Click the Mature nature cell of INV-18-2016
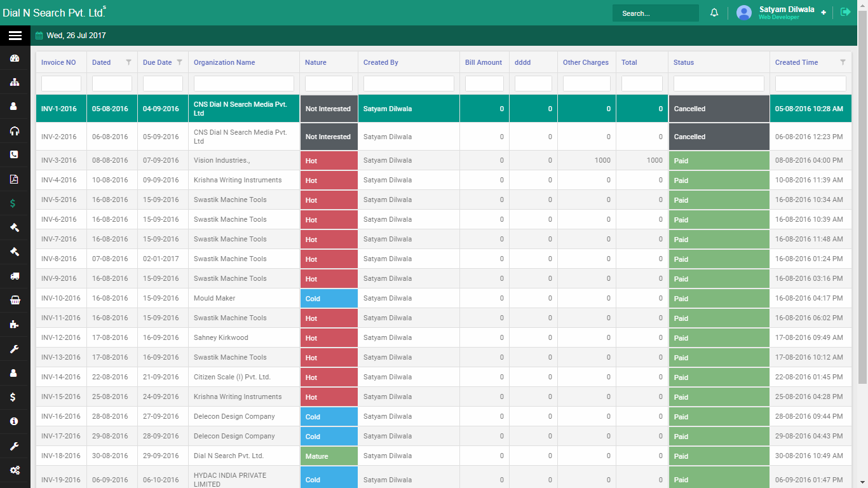Image resolution: width=868 pixels, height=488 pixels. 329,456
